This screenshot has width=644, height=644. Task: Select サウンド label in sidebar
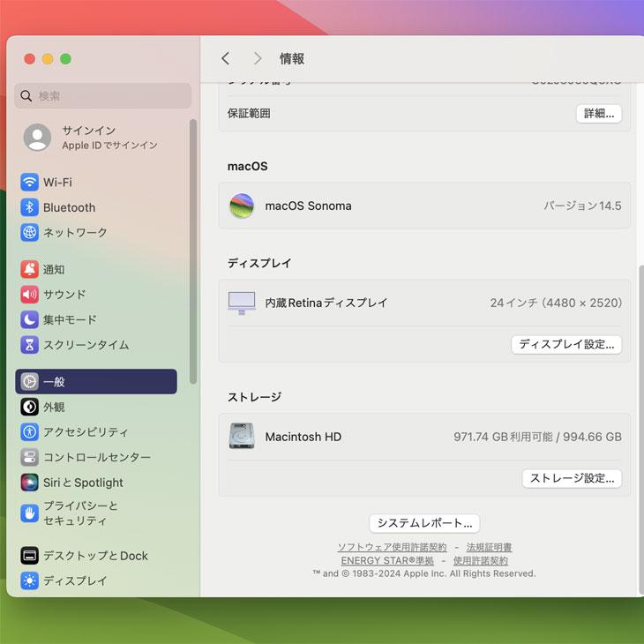click(x=64, y=295)
